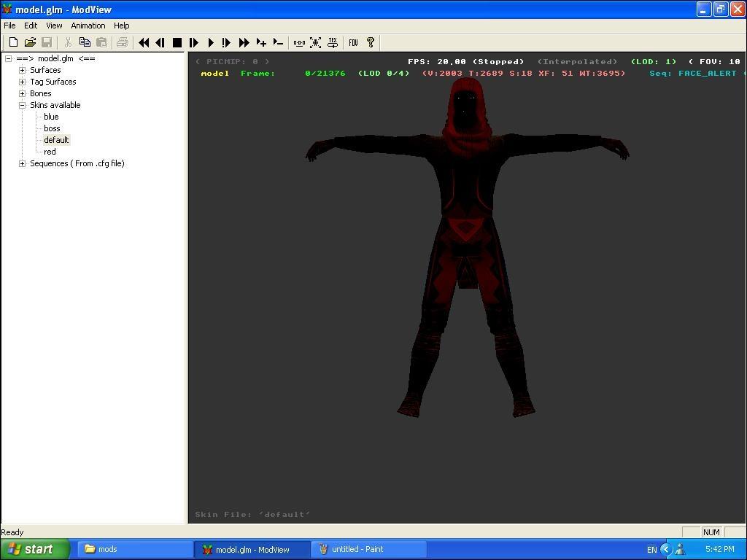The height and width of the screenshot is (560, 747).
Task: Expand the Sequences tree node
Action: [23, 163]
